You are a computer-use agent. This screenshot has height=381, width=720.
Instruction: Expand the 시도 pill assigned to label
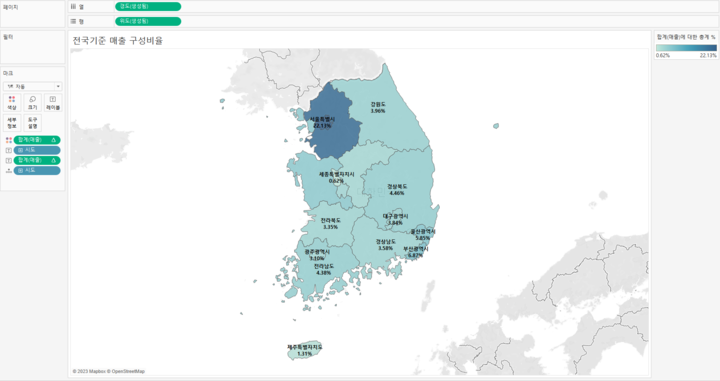pos(20,151)
